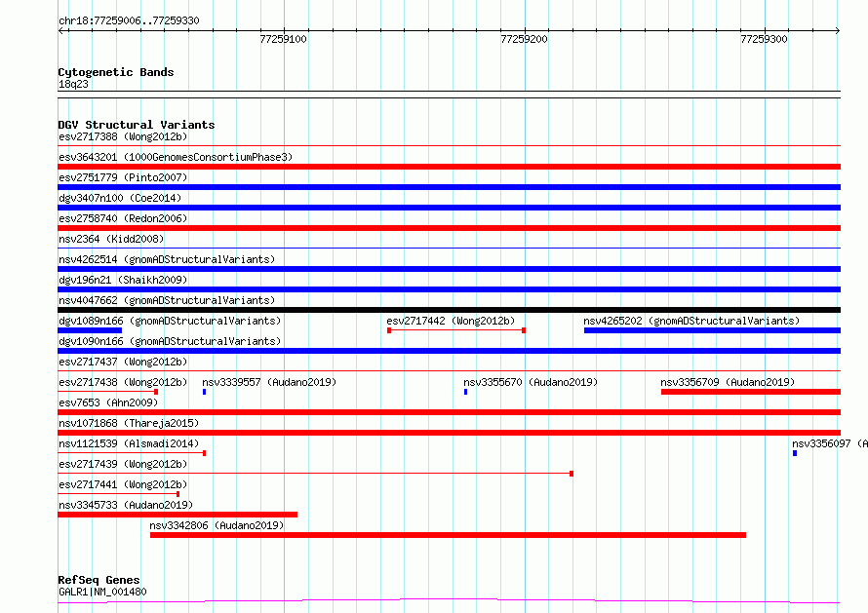The width and height of the screenshot is (868, 613).
Task: Open the esv2751779 (Pinto2007) variant label
Action: [x=123, y=177]
